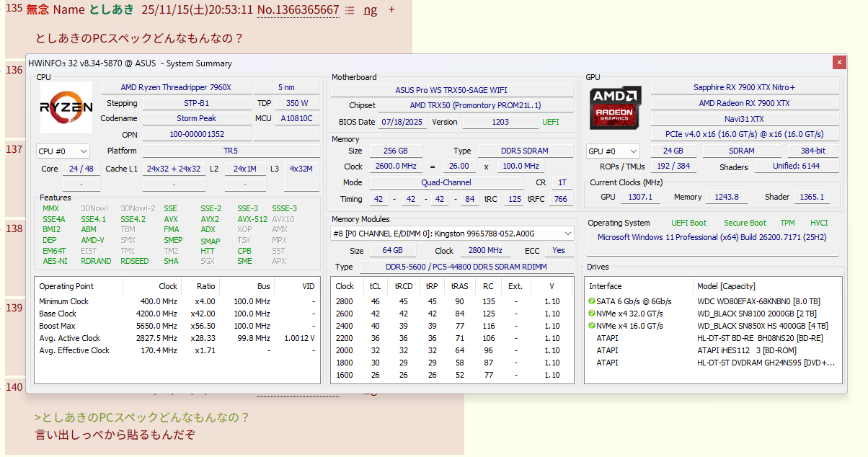This screenshot has width=868, height=457.
Task: Click the AMD Ryzen Threadripper 7960X name field
Action: [176, 88]
